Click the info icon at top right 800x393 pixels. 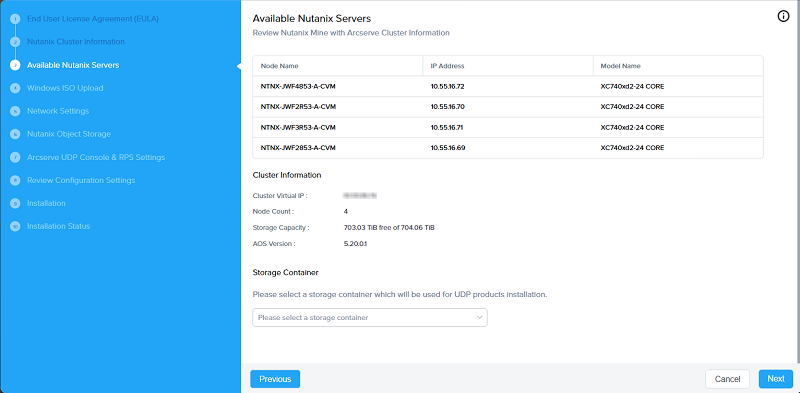pos(783,17)
